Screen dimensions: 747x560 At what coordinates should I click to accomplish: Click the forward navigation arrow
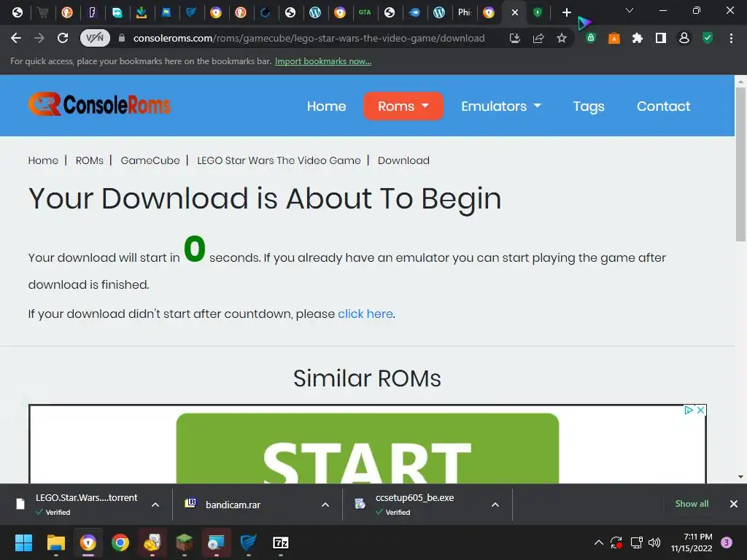click(39, 38)
